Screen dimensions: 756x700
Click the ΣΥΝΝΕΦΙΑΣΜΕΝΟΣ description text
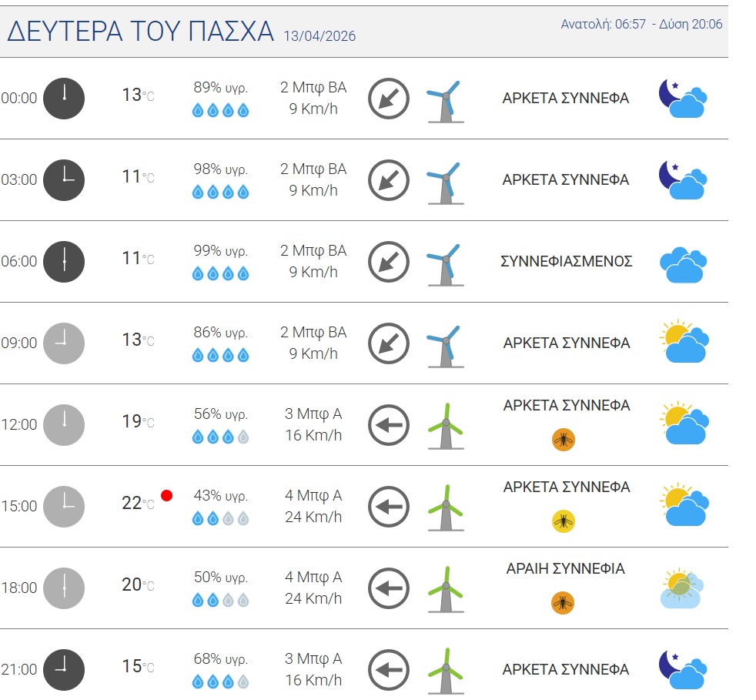coord(567,261)
